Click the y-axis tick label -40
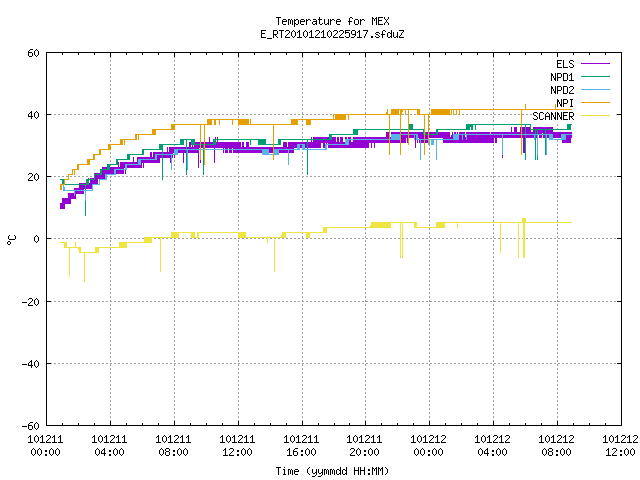This screenshot has height=480, width=640. pos(31,364)
